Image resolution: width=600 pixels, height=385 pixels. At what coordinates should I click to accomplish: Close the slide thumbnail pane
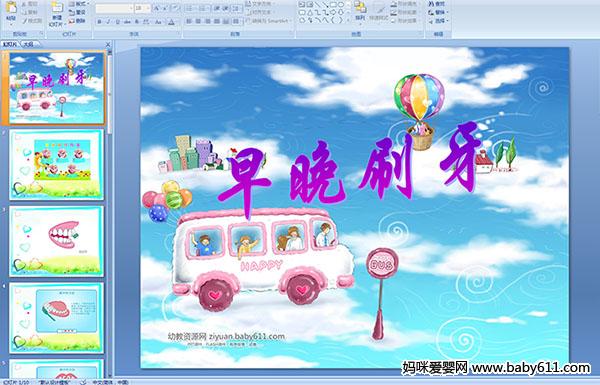point(108,45)
